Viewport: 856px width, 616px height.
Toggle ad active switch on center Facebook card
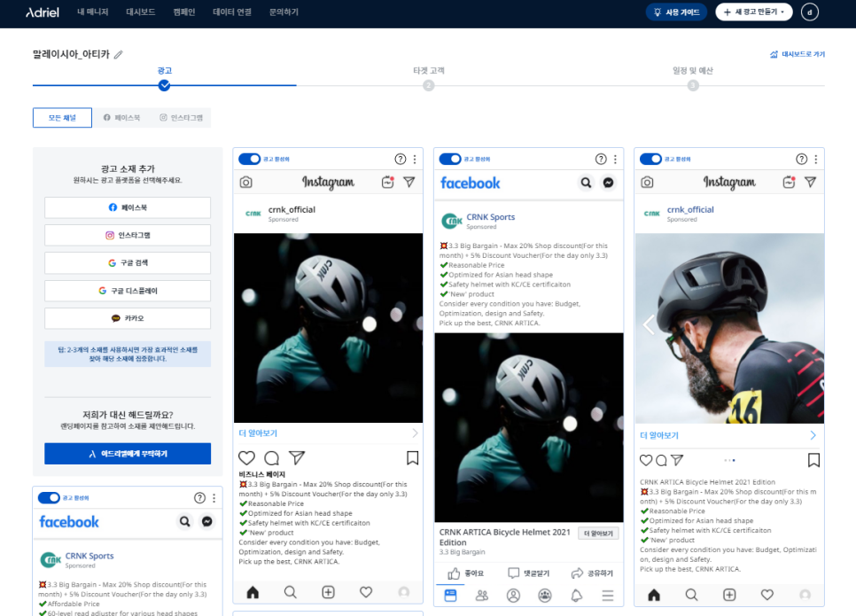coord(450,159)
